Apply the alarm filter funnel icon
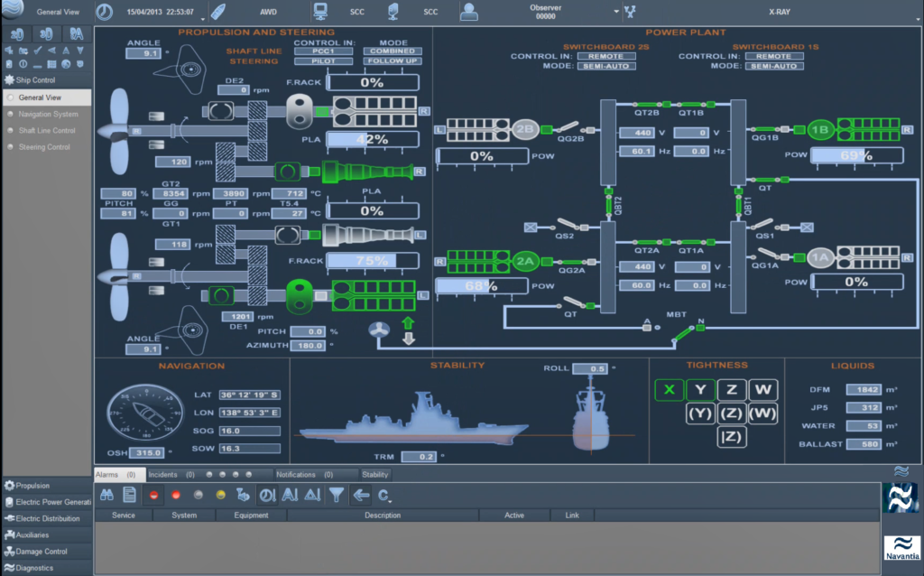Viewport: 924px width, 576px height. tap(336, 495)
